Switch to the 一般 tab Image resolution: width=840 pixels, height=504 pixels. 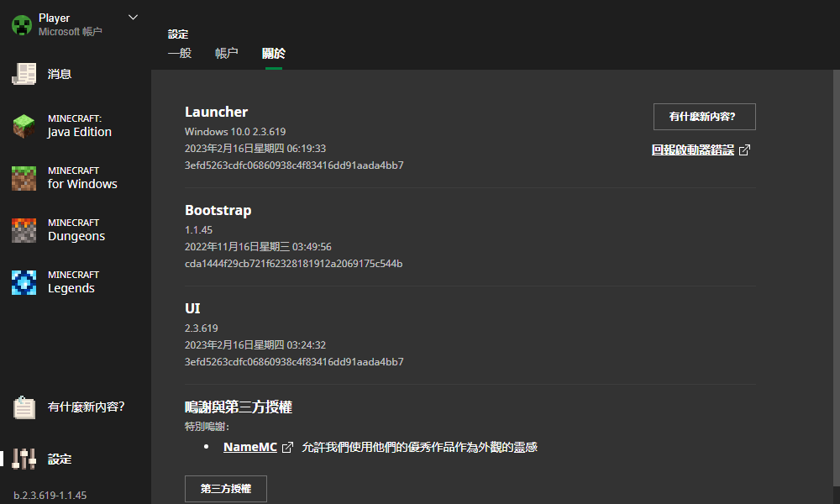(180, 53)
